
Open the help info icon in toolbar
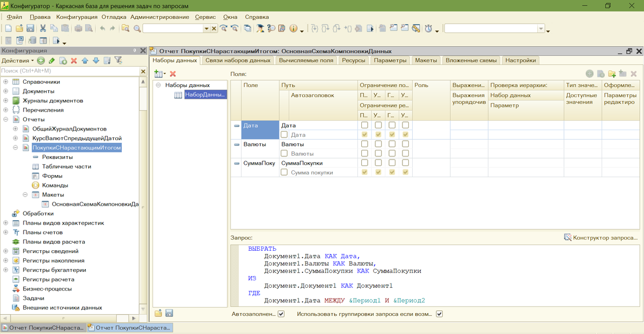(x=294, y=28)
